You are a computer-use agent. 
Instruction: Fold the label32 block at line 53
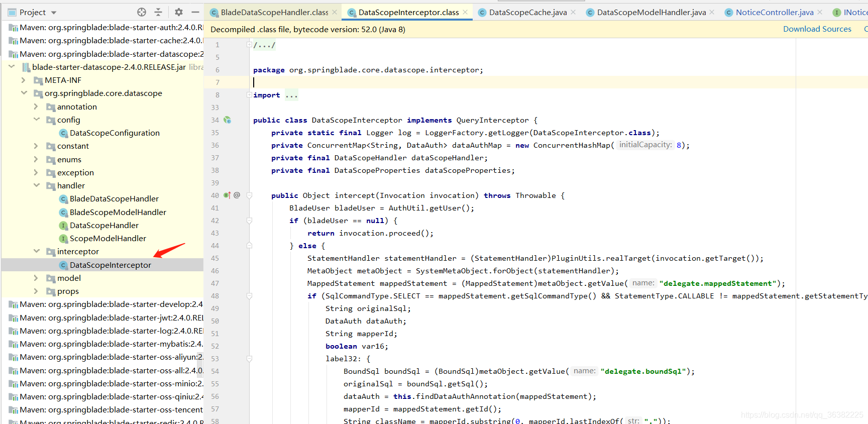coord(249,359)
